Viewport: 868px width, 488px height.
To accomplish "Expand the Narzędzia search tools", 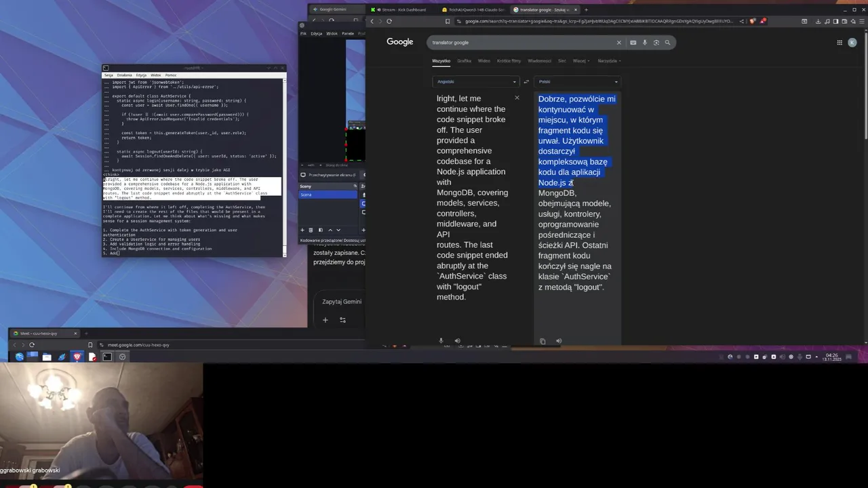I will coord(609,61).
